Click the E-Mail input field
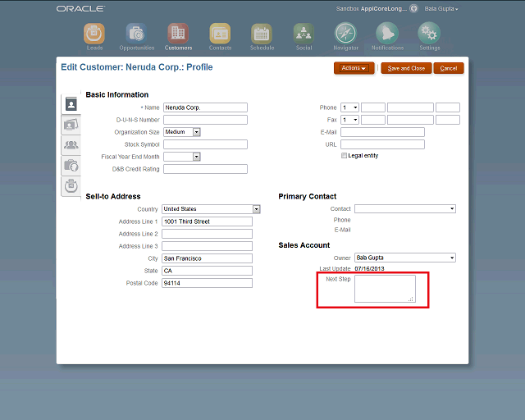This screenshot has height=420, width=525. pos(382,132)
